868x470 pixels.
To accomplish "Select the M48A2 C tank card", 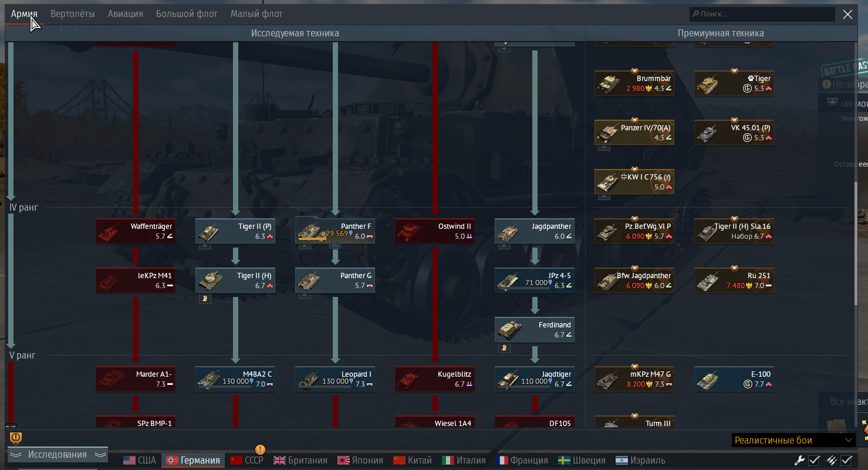I will pyautogui.click(x=235, y=379).
